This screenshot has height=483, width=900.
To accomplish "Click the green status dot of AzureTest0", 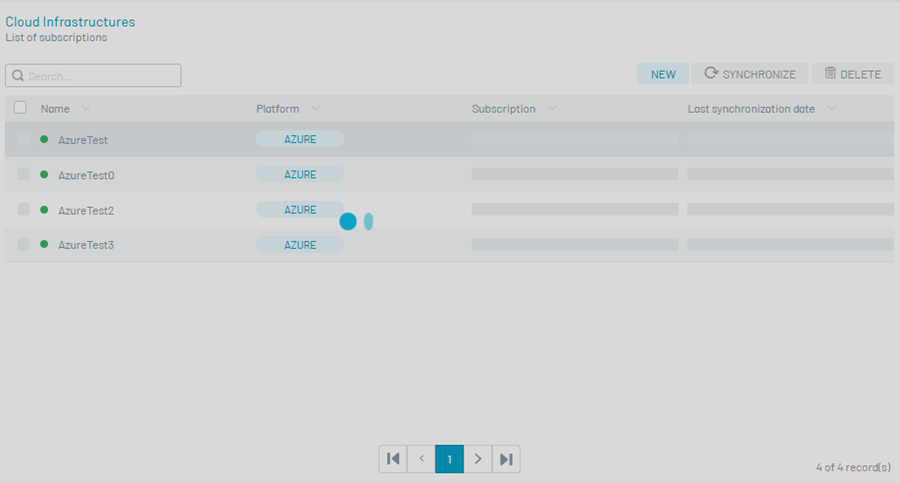I will click(x=44, y=174).
